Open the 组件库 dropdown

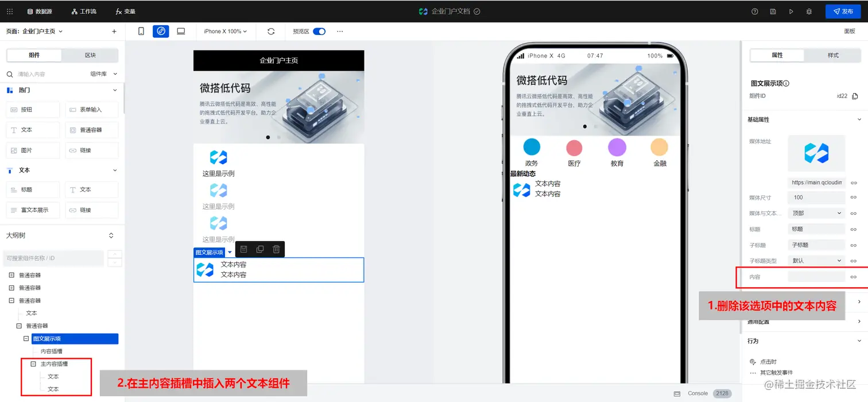[x=103, y=74]
